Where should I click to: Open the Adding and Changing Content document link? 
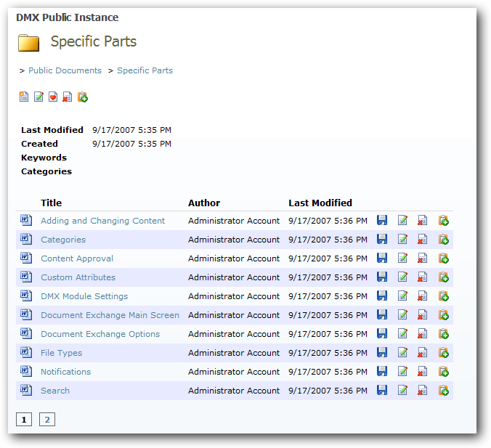[x=102, y=221]
